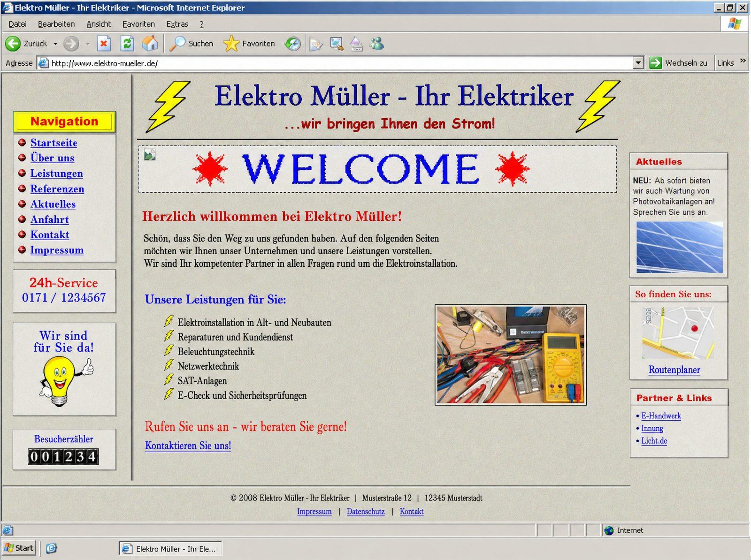Open the Leistungen navigation link
This screenshot has width=751, height=560.
click(x=56, y=174)
